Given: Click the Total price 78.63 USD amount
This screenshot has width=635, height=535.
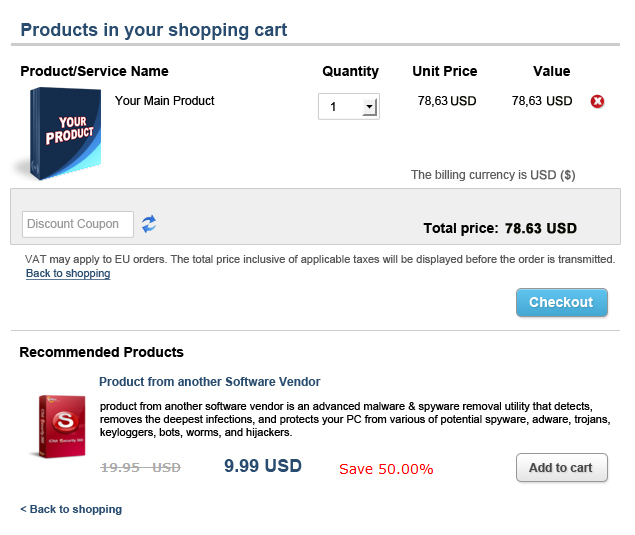Looking at the screenshot, I should click(x=541, y=228).
